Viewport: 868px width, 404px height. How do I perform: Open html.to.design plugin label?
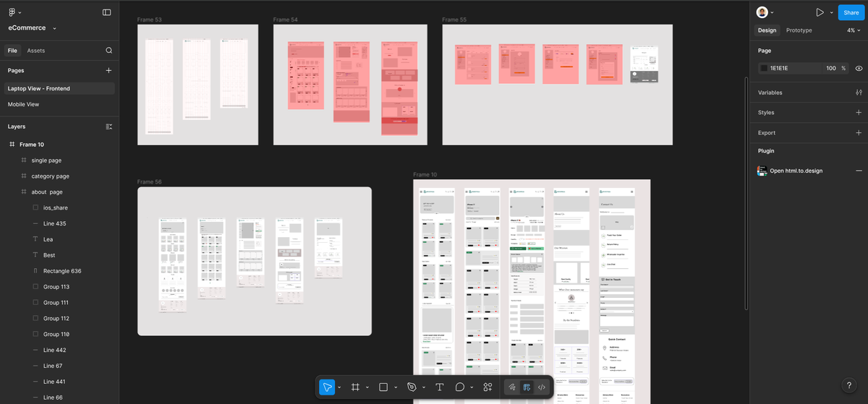(x=796, y=171)
